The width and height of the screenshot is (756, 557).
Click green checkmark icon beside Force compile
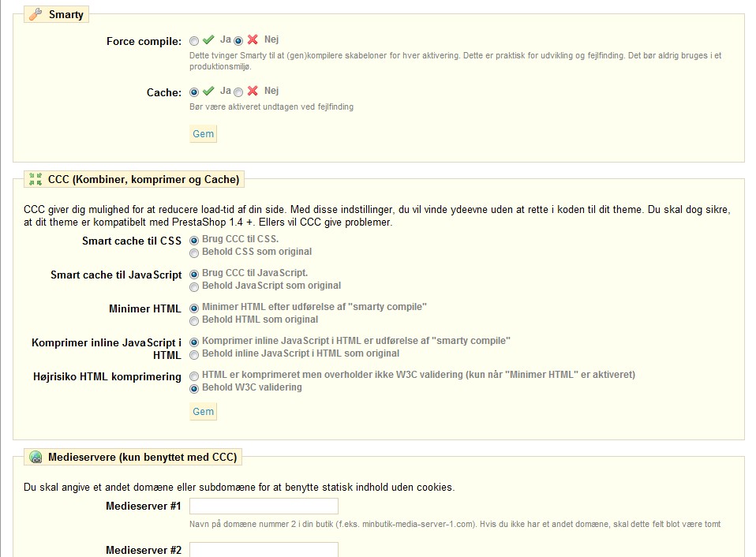(x=208, y=39)
